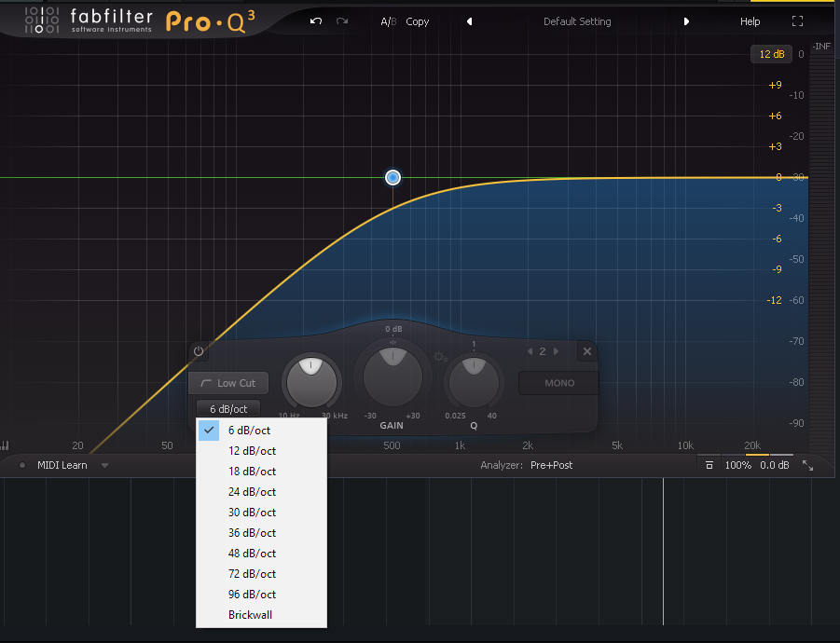Viewport: 840px width, 643px height.
Task: Choose 18 dB/oct slope option
Action: (261, 472)
